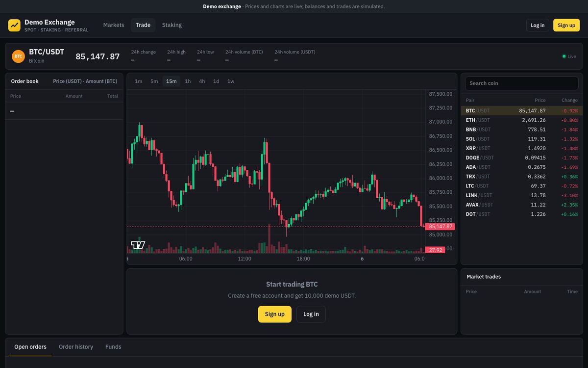Select the 15m chart interval
The image size is (588, 368).
(171, 81)
